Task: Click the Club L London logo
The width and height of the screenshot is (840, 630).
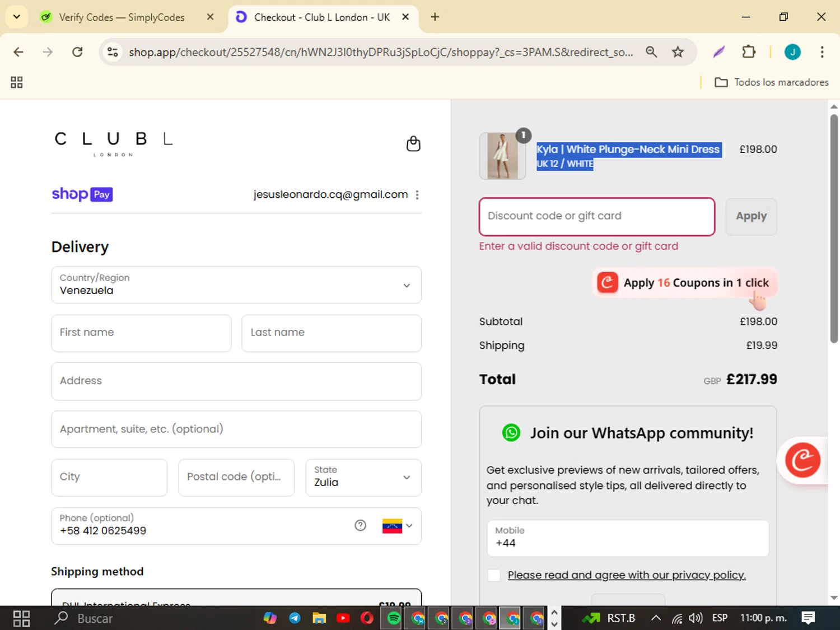Action: pos(114,143)
